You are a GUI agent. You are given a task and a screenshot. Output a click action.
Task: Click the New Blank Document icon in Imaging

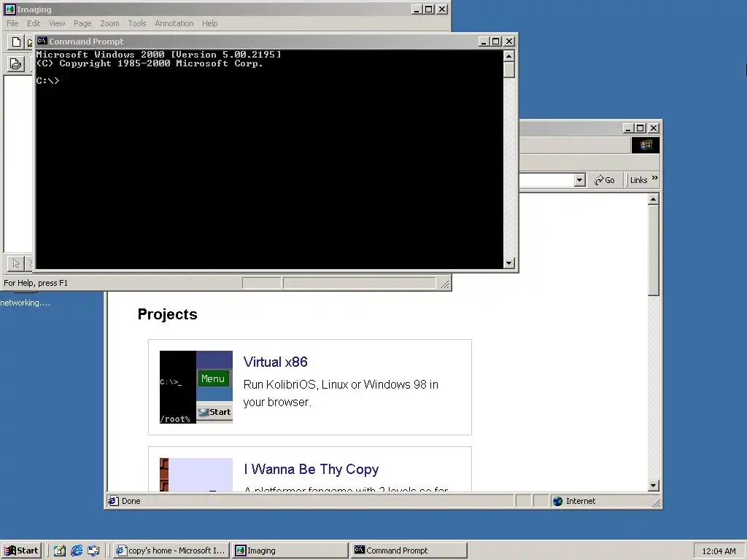coord(16,42)
